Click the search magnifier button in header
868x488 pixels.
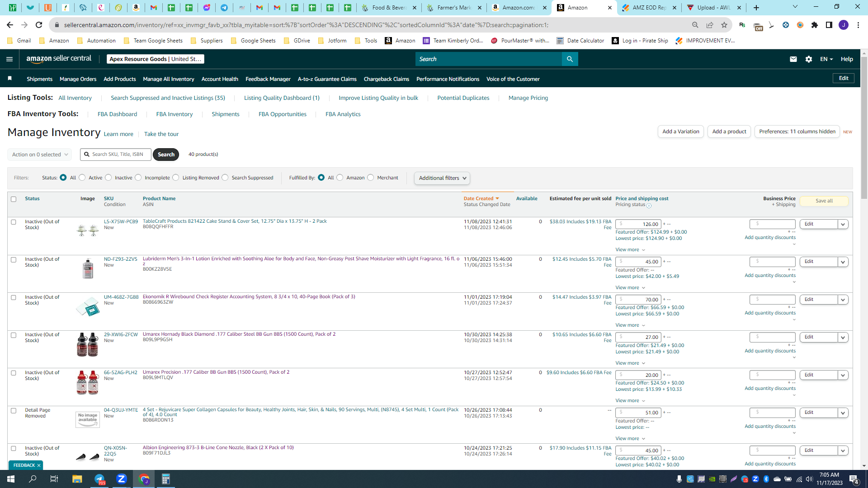pyautogui.click(x=570, y=59)
